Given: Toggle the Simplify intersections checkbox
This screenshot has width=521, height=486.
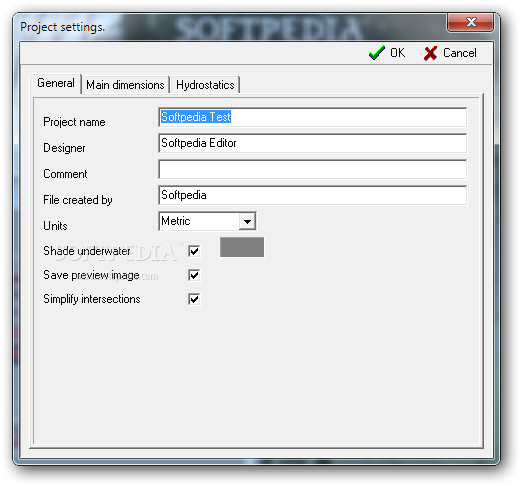Looking at the screenshot, I should 194,299.
